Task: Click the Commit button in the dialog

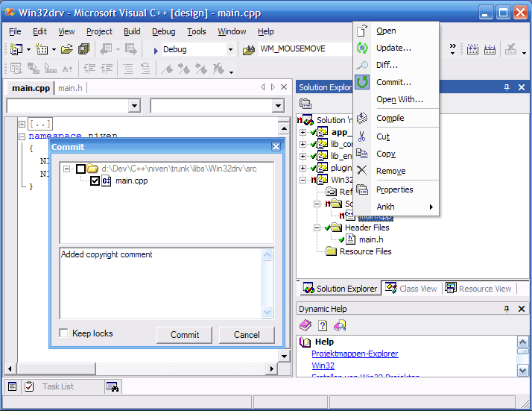Action: (185, 335)
